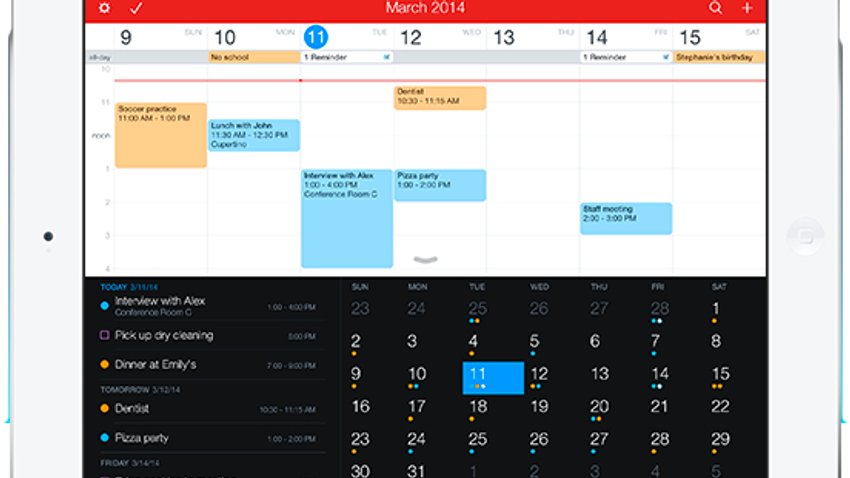Select March 11 in month grid
850x478 pixels.
coord(493,378)
